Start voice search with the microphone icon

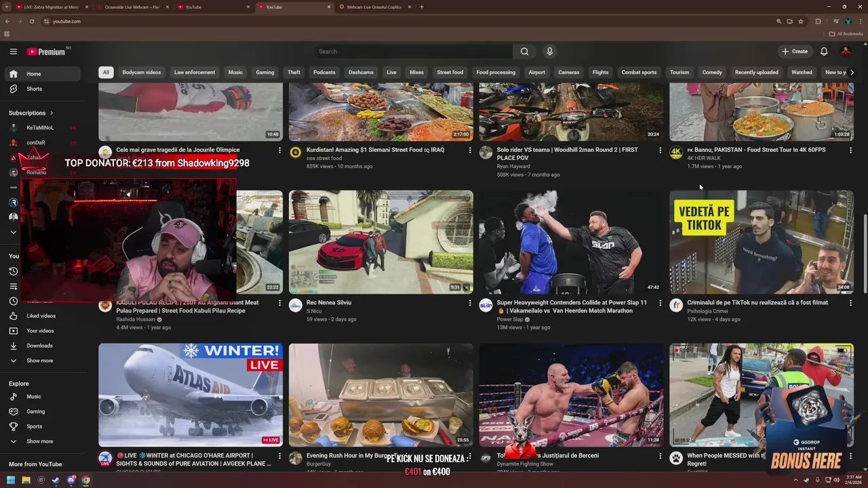pos(550,52)
